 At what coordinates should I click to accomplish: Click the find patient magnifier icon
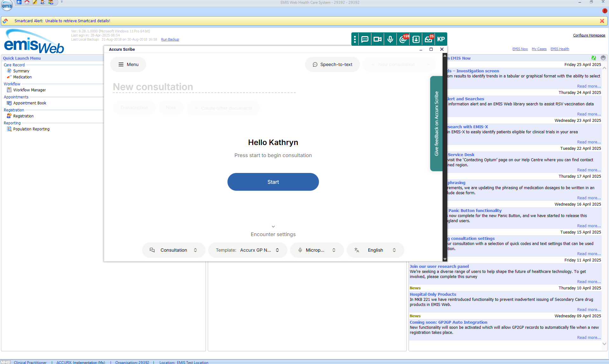tap(43, 2)
